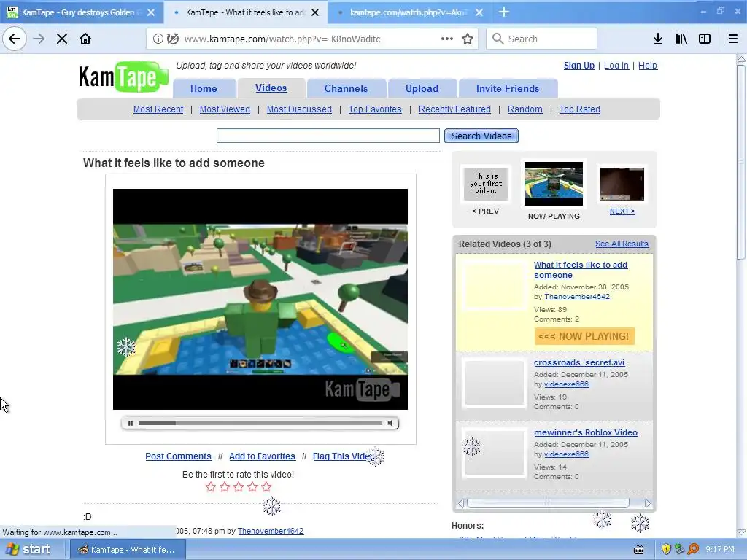Image resolution: width=747 pixels, height=560 pixels.
Task: Switch to Guy destroys Golden tab
Action: click(82, 12)
